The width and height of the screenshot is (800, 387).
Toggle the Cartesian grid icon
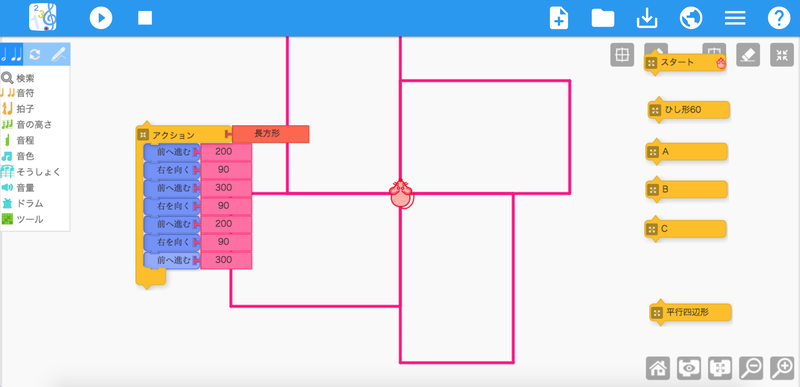click(x=622, y=55)
